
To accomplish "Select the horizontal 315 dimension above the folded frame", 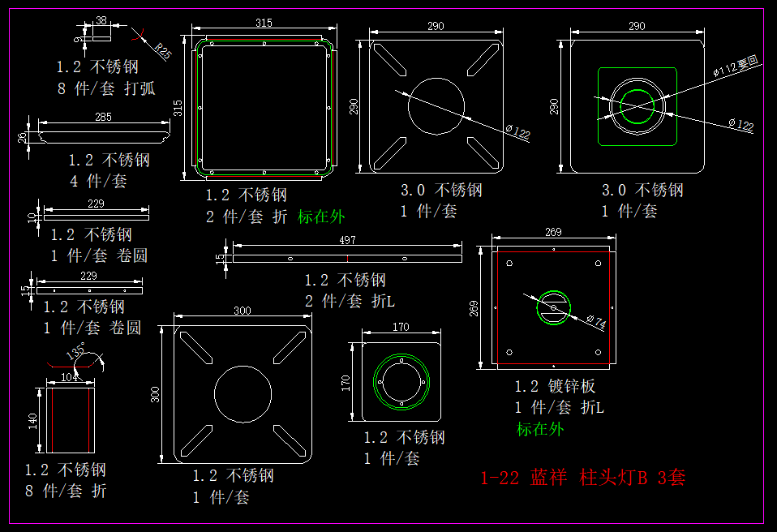I will (264, 24).
